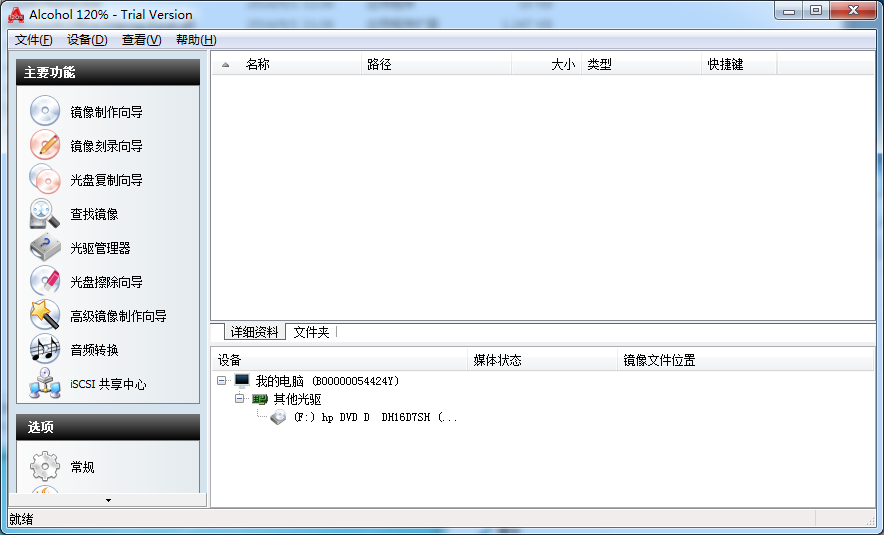Screen dimensions: 884x535
Task: Click the 我的电脑 computer icon
Action: (x=242, y=381)
